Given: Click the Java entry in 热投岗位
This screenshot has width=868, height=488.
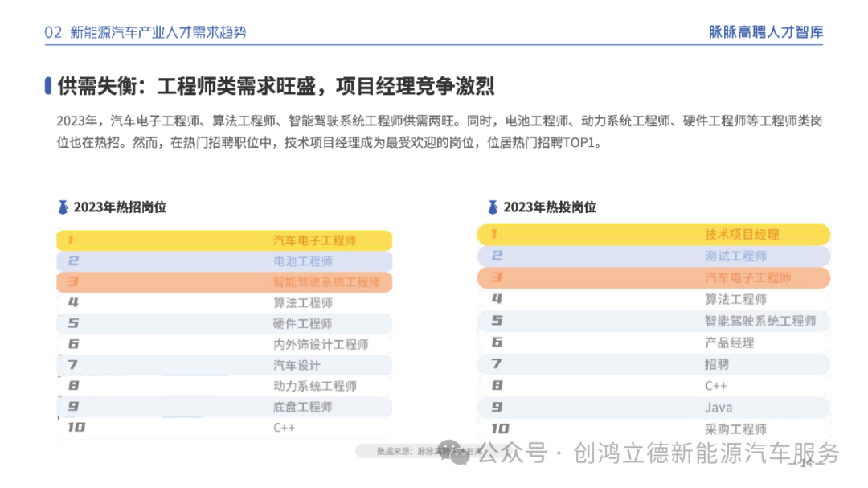Looking at the screenshot, I should pyautogui.click(x=719, y=408).
